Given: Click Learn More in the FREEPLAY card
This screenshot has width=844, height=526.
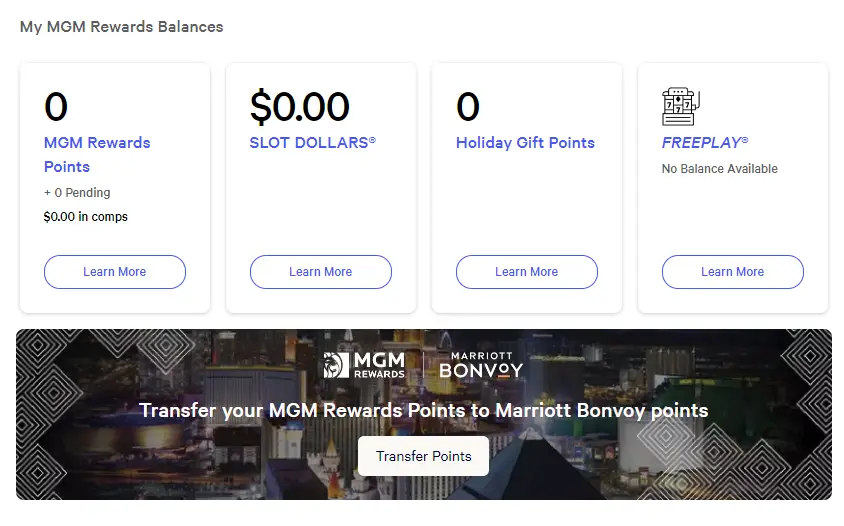Looking at the screenshot, I should 733,272.
